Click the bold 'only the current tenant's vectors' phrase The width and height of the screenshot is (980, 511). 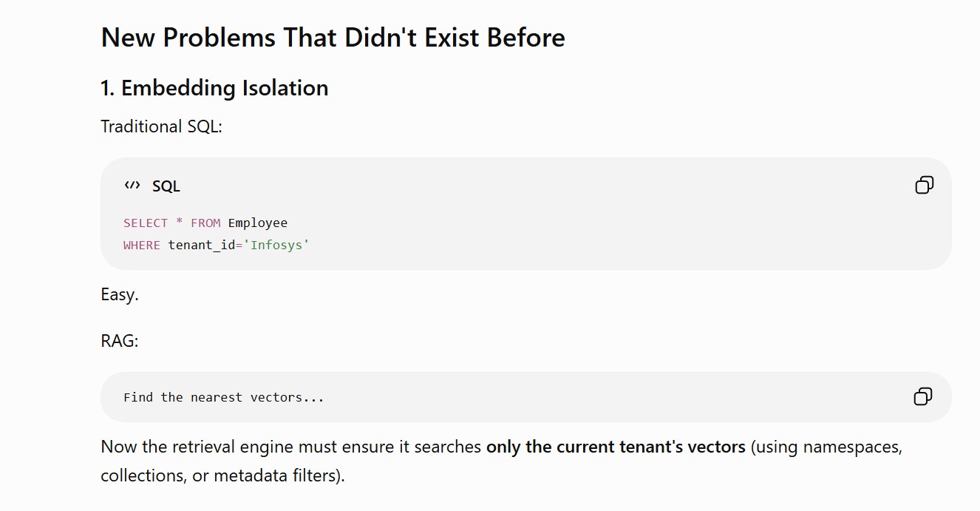[616, 447]
